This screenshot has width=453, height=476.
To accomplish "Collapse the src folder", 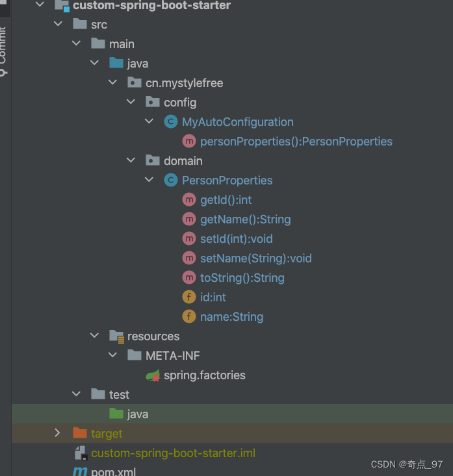I will coord(58,25).
